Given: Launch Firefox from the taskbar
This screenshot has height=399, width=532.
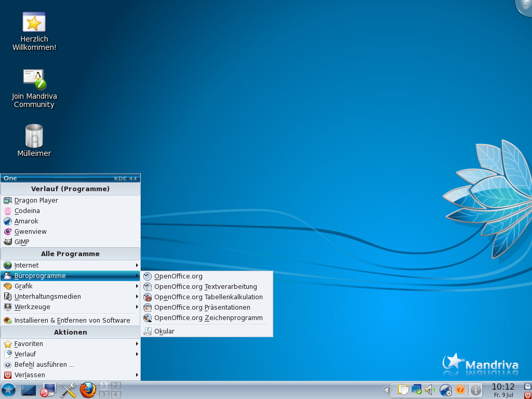Looking at the screenshot, I should coord(88,390).
